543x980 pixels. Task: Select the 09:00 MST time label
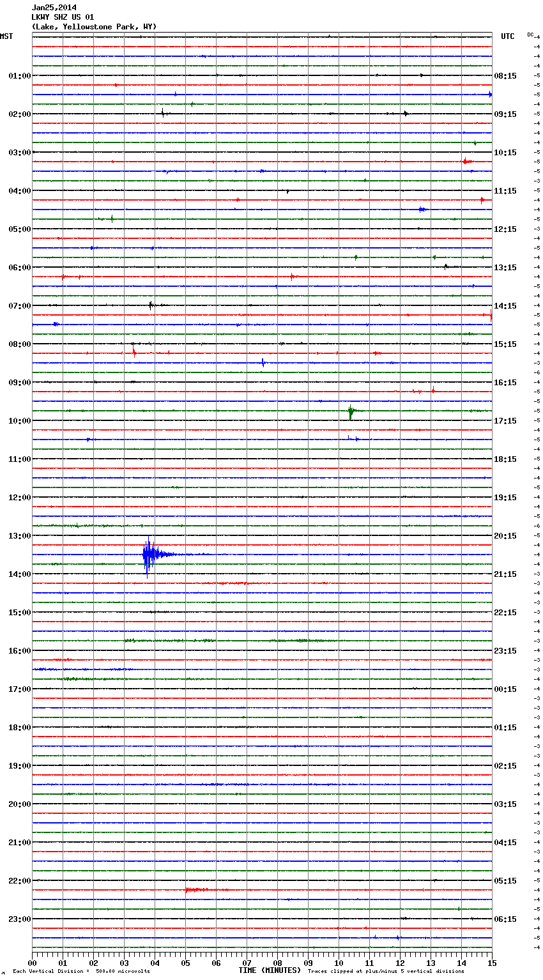click(x=20, y=383)
